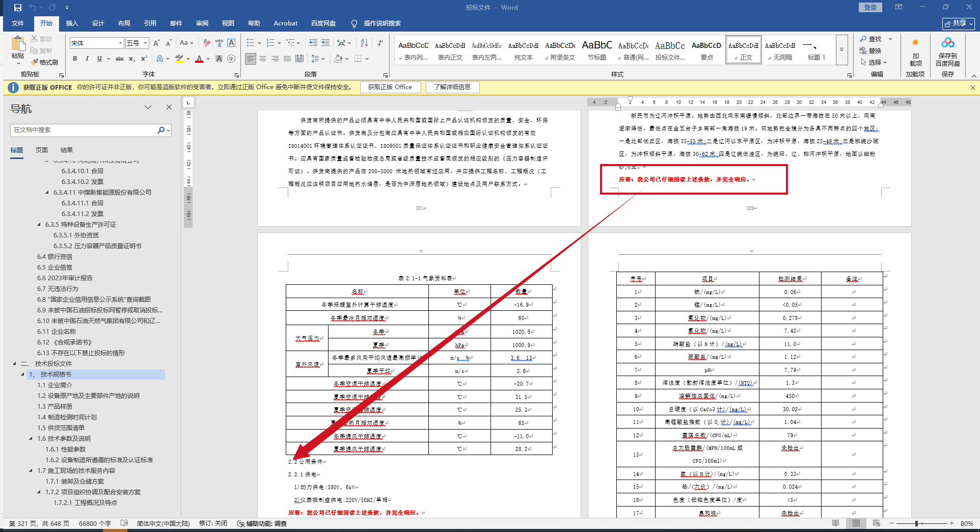The height and width of the screenshot is (532, 980).
Task: Open the highlight color yellow dropdown arrow
Action: point(188,59)
